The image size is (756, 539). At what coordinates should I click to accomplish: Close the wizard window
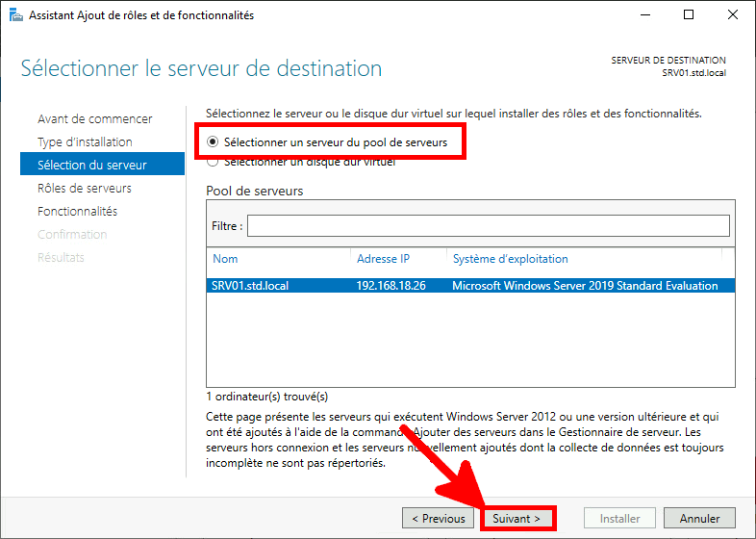(733, 15)
